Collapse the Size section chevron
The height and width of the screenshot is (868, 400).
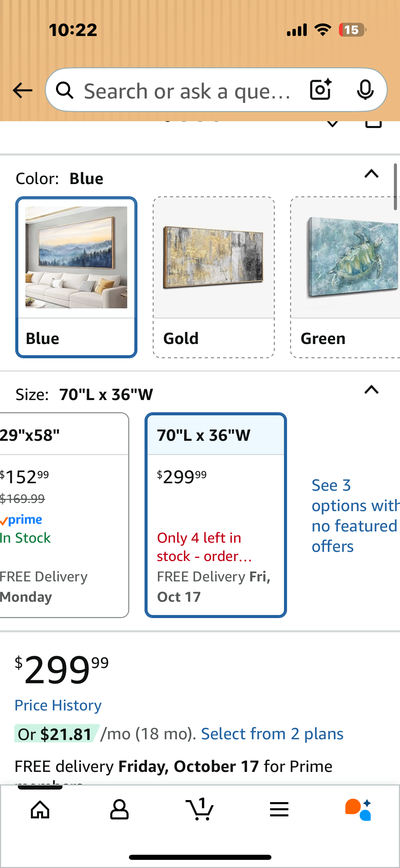click(371, 390)
